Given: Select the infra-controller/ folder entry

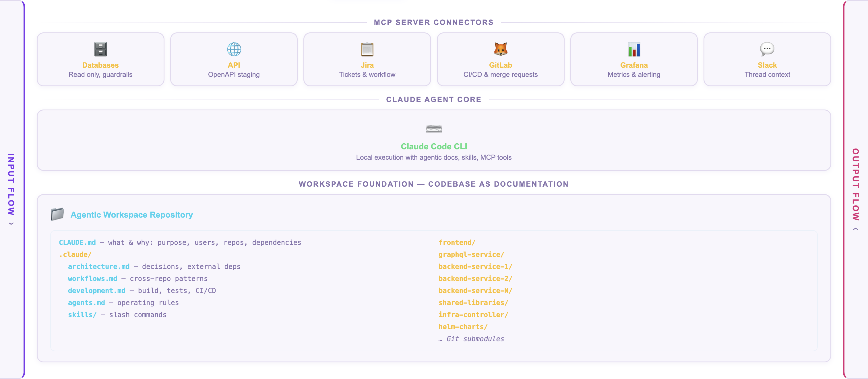Looking at the screenshot, I should pyautogui.click(x=473, y=314).
